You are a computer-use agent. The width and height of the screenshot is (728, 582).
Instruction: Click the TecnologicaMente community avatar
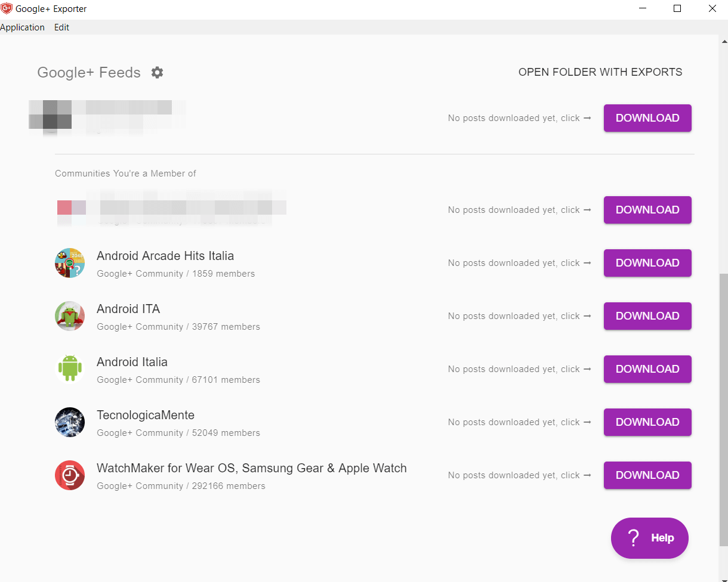[70, 422]
